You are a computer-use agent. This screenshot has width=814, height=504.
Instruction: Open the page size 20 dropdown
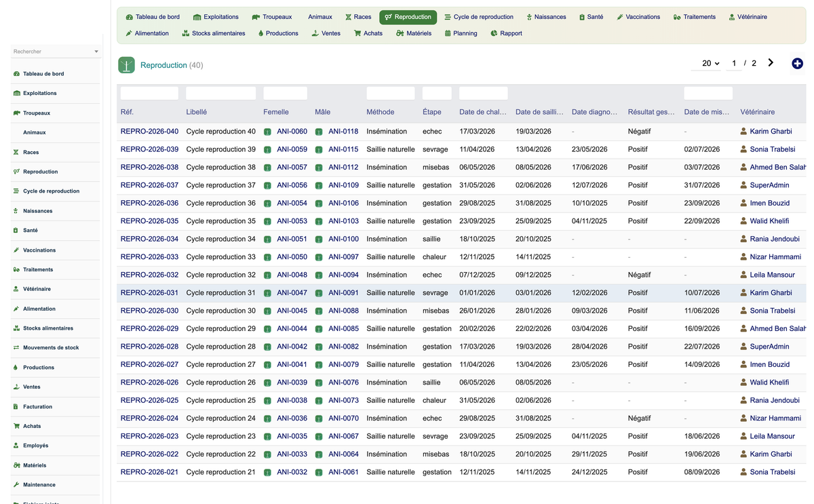pyautogui.click(x=710, y=63)
